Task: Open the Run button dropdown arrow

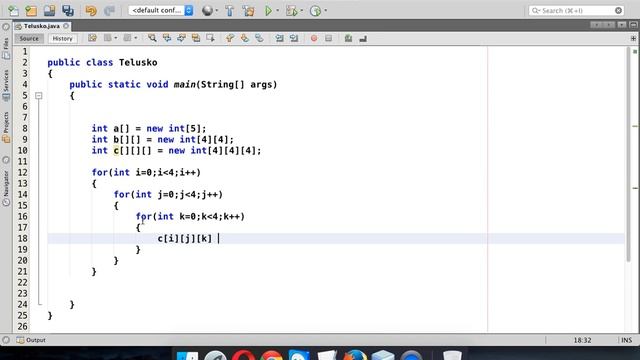Action: tap(278, 11)
